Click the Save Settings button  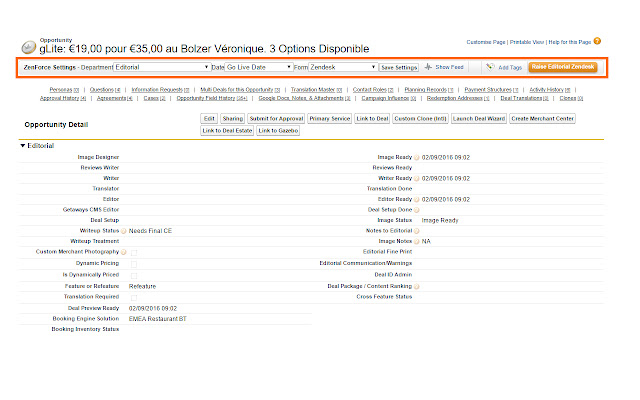tap(399, 67)
